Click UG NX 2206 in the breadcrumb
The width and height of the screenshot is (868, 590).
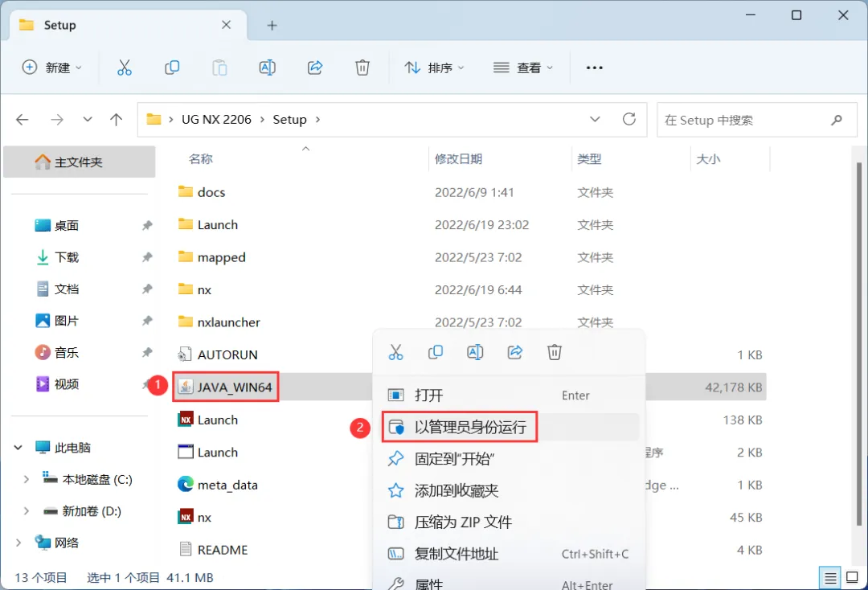216,120
